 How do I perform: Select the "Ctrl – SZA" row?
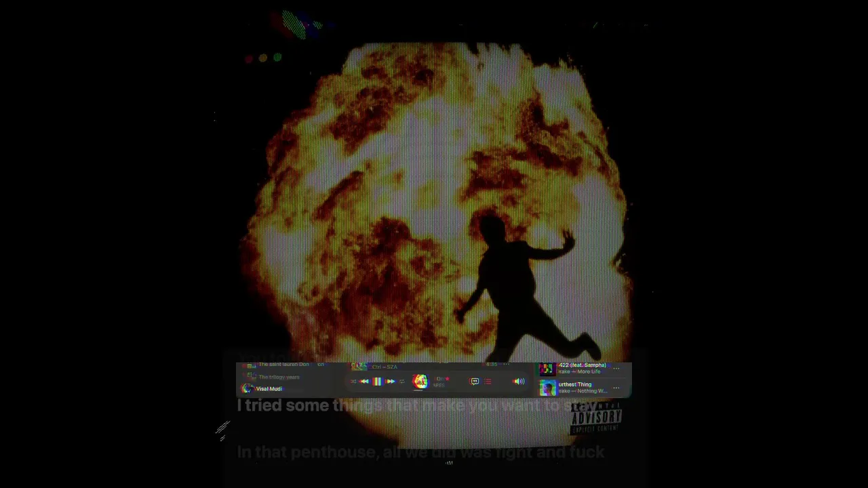tap(384, 367)
